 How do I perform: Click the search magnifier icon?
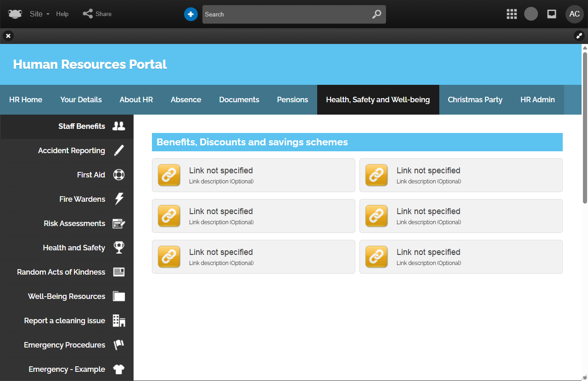[x=376, y=14]
